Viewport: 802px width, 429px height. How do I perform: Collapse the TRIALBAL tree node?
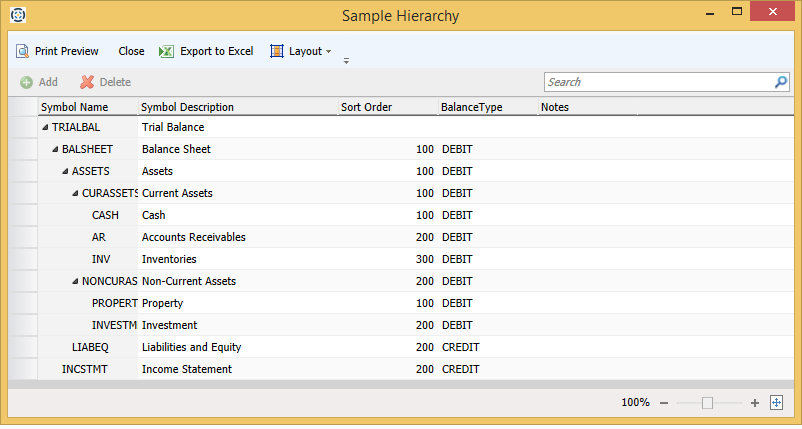coord(45,128)
